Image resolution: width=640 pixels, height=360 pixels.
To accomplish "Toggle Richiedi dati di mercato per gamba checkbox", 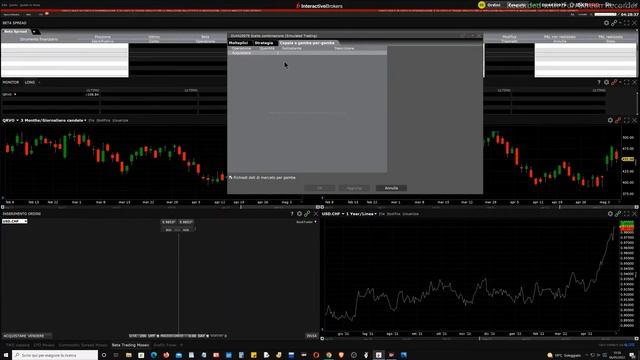I will click(231, 178).
